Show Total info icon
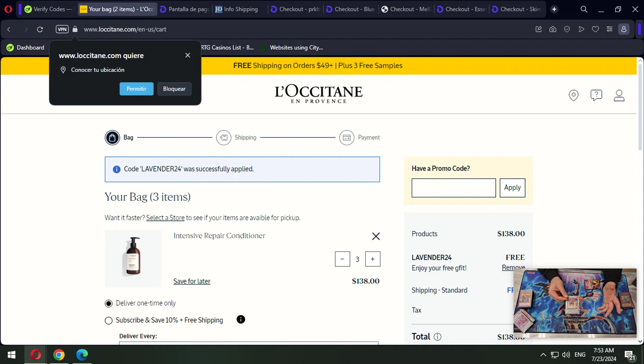Viewport: 644px width, 364px height. point(437,336)
